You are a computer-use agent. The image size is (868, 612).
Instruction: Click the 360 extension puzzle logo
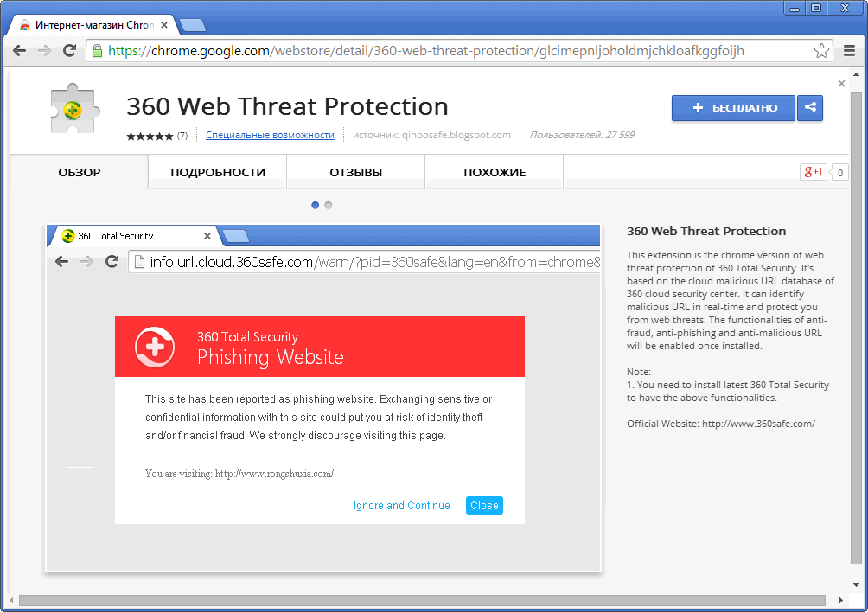[74, 108]
